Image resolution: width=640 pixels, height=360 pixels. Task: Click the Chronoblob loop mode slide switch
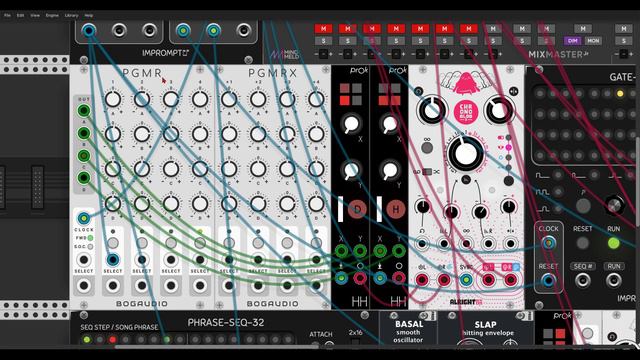pyautogui.click(x=427, y=172)
